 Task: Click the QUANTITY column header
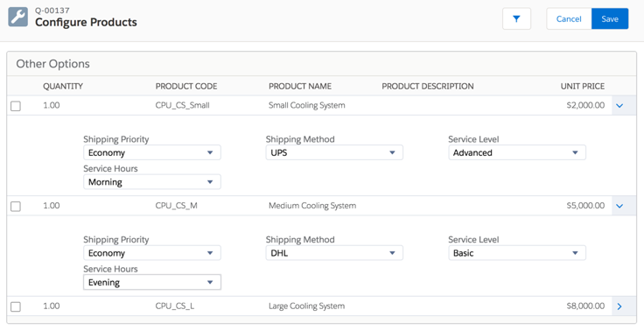coord(63,87)
